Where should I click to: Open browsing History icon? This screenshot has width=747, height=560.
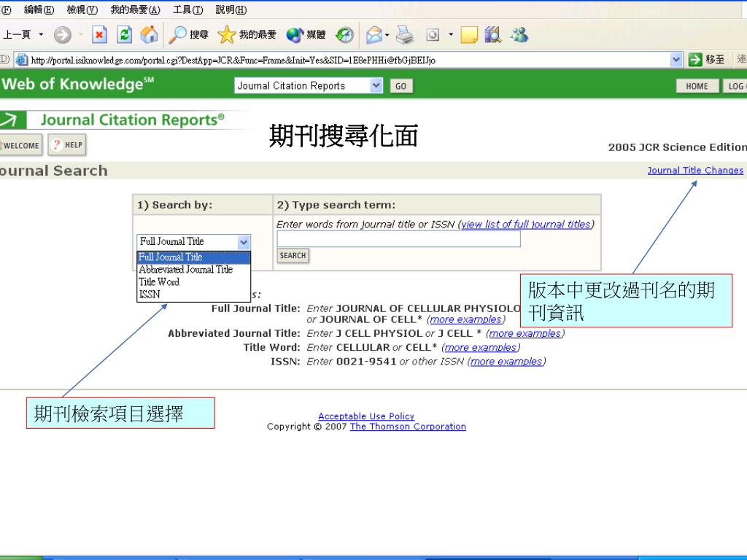point(344,35)
